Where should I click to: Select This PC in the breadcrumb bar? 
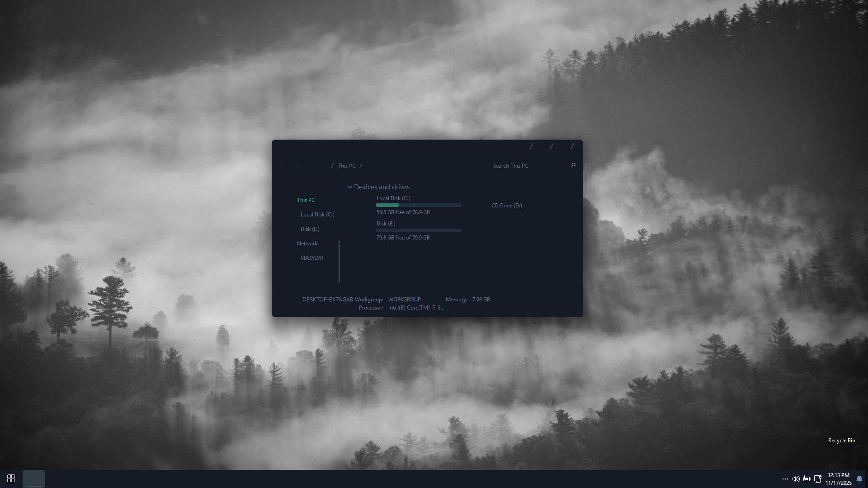[346, 165]
